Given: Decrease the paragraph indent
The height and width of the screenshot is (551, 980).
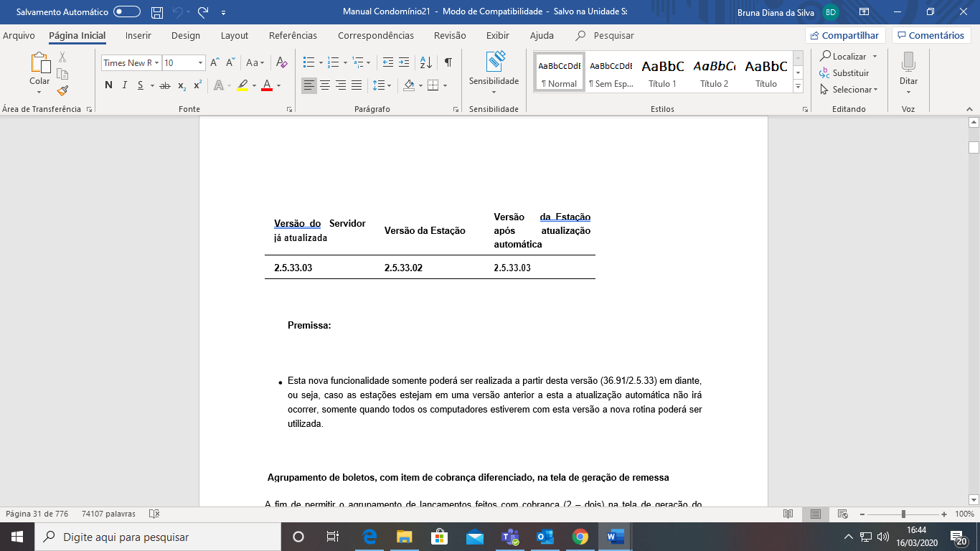Looking at the screenshot, I should click(x=388, y=63).
